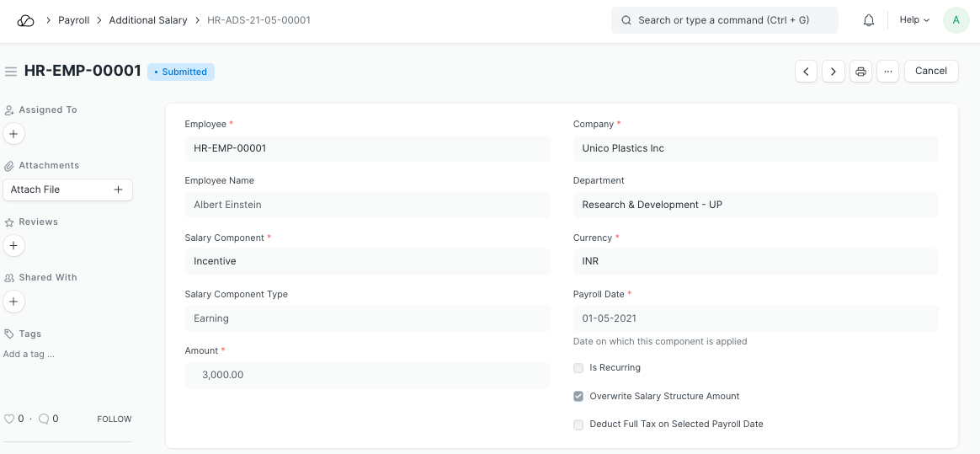Uncheck Overwrite Salary Structure Amount
The width and height of the screenshot is (980, 454).
(x=578, y=396)
